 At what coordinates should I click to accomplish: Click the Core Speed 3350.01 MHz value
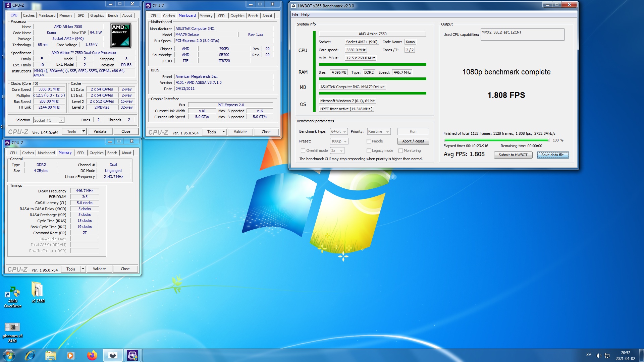coord(49,89)
